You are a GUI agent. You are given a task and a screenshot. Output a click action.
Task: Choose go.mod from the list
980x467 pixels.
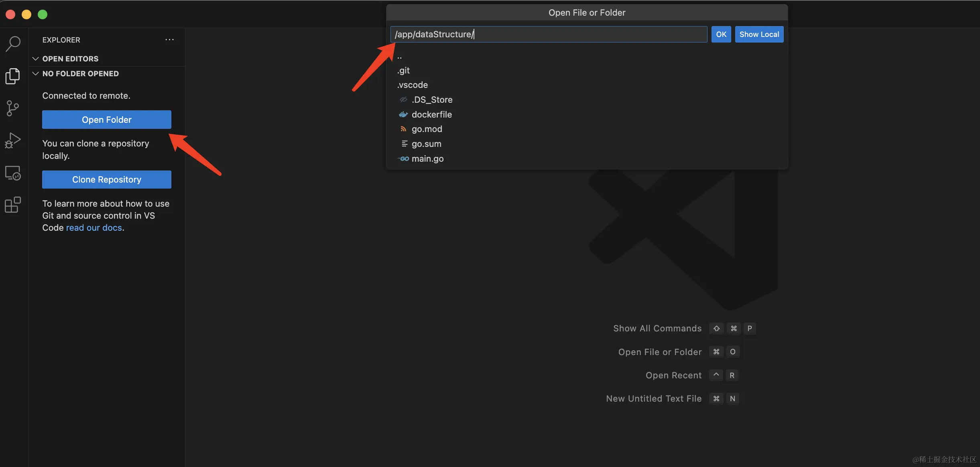point(427,129)
